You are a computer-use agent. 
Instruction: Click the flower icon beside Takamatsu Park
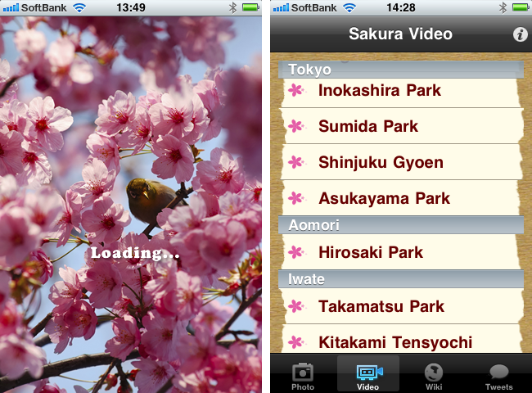[x=297, y=306]
